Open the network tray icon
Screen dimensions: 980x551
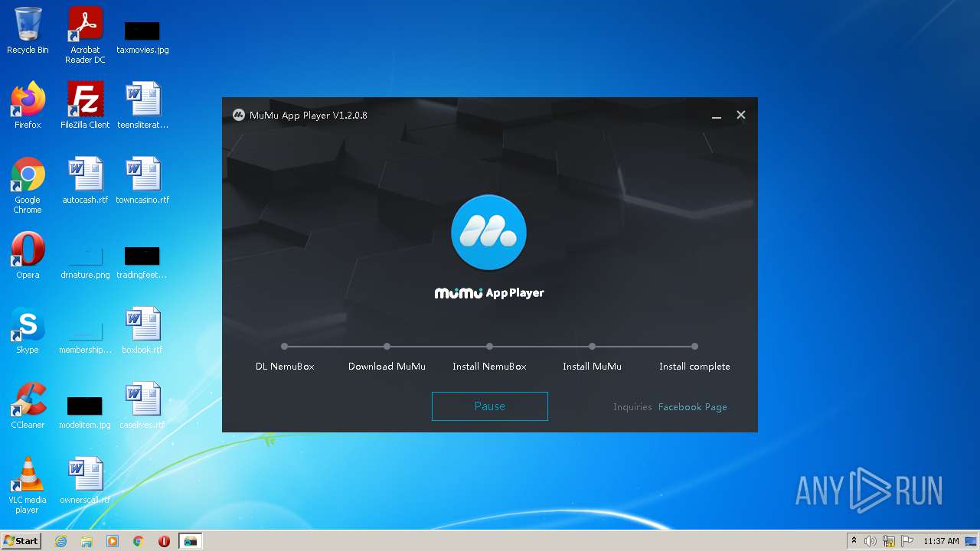click(889, 541)
